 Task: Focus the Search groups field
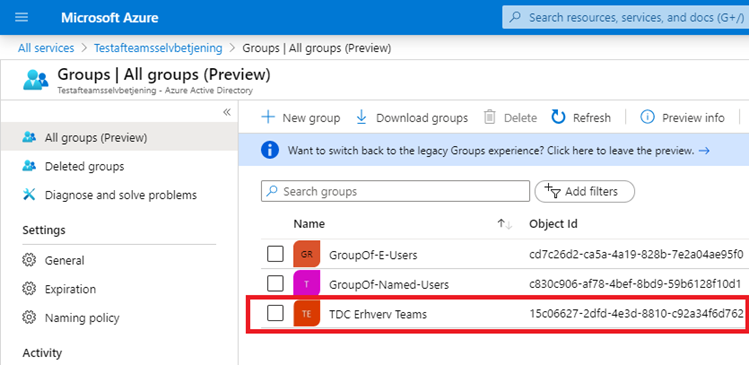(x=396, y=192)
